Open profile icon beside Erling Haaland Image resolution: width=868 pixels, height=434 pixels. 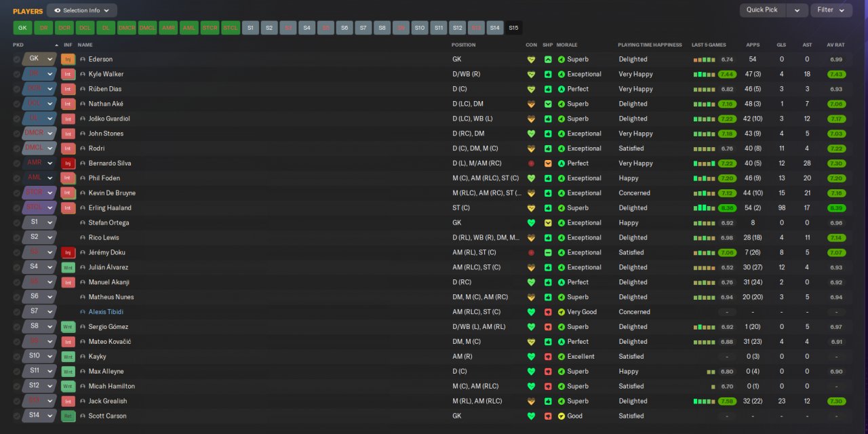click(x=83, y=208)
